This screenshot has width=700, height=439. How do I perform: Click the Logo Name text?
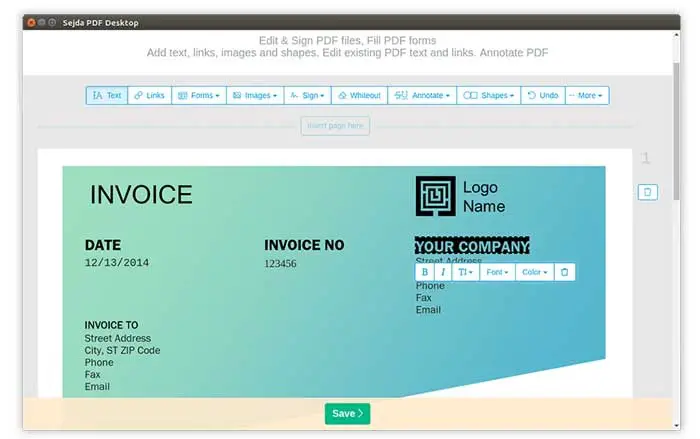tap(484, 197)
